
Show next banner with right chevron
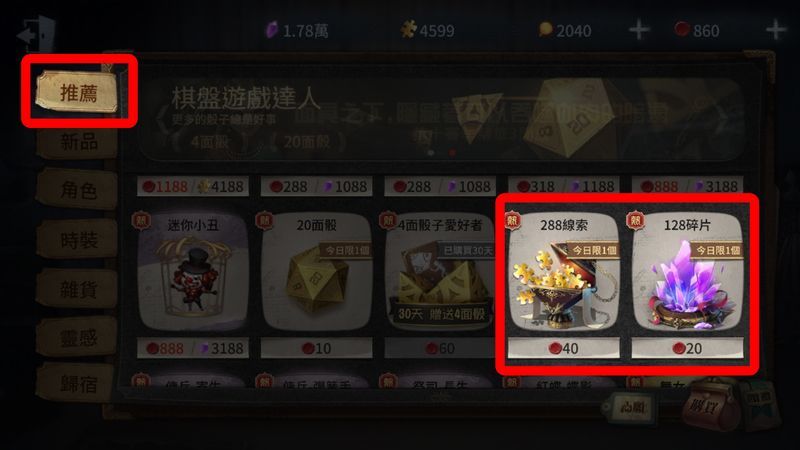pyautogui.click(x=722, y=118)
